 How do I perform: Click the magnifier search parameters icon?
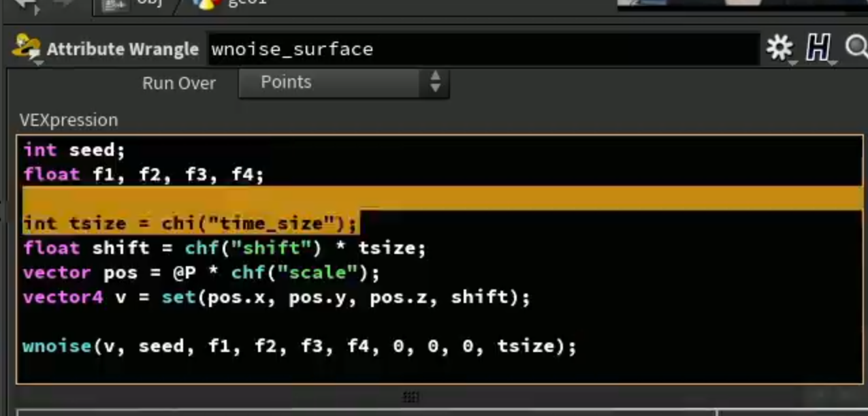(856, 47)
